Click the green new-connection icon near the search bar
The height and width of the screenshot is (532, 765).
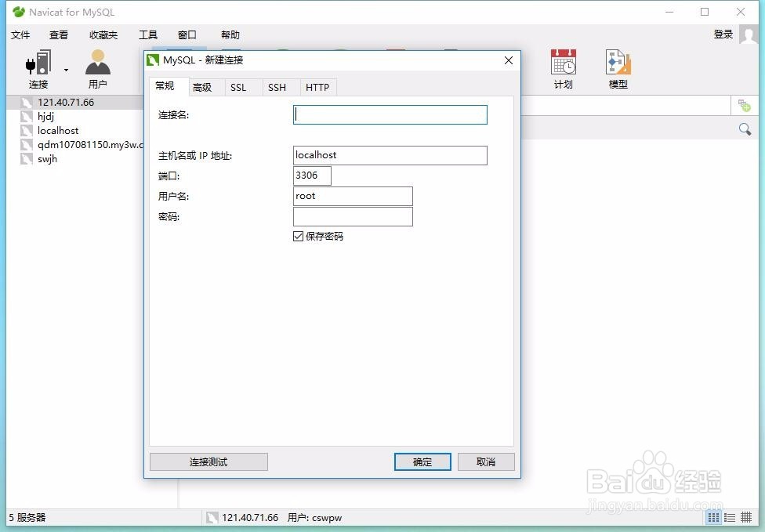[745, 104]
